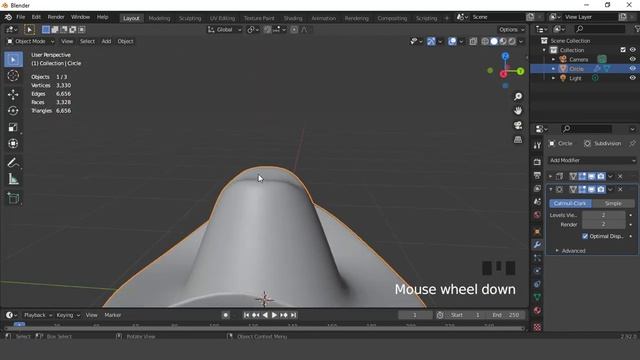Screen dimensions: 640x360
Task: Select the Annotate tool
Action: 13,162
